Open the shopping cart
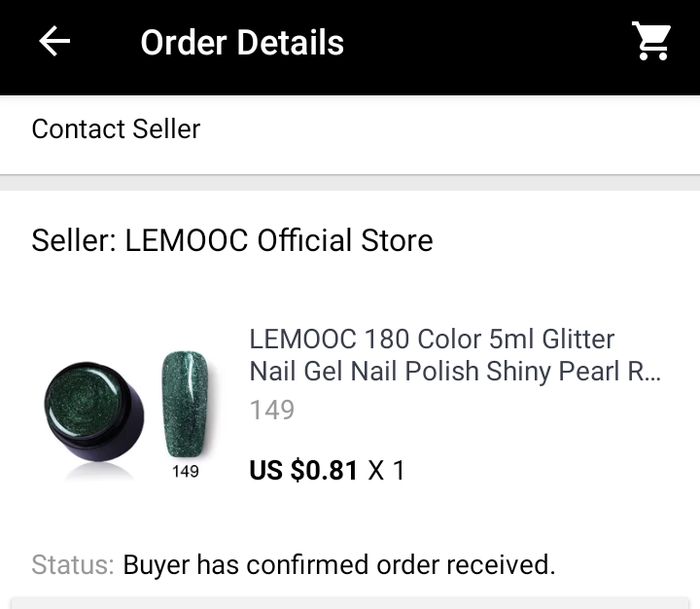The image size is (700, 609). click(651, 42)
